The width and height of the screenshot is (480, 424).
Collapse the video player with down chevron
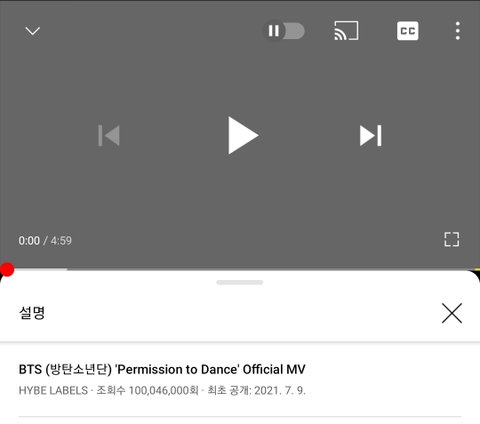tap(33, 31)
